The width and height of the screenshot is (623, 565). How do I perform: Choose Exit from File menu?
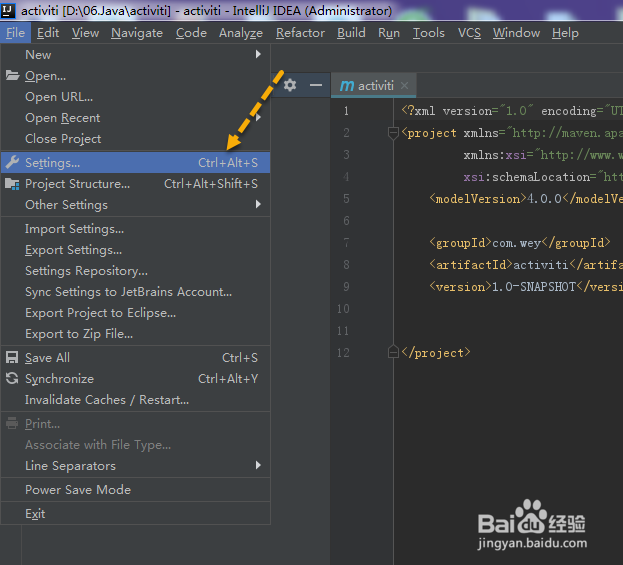click(x=135, y=514)
